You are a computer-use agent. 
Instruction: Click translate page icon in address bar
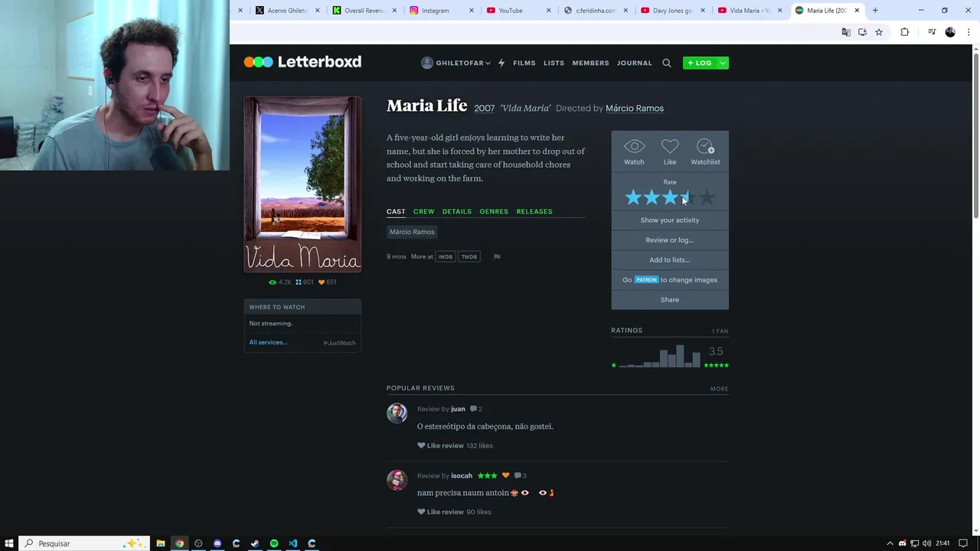846,32
